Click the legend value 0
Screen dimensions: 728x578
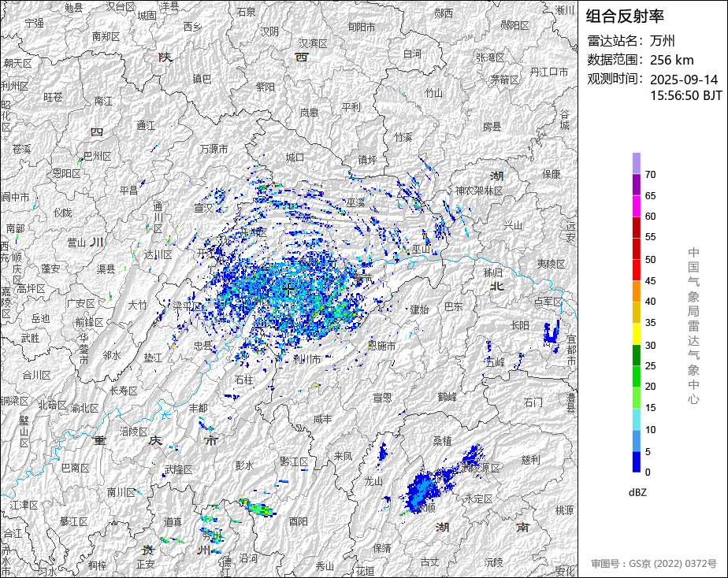(x=648, y=472)
